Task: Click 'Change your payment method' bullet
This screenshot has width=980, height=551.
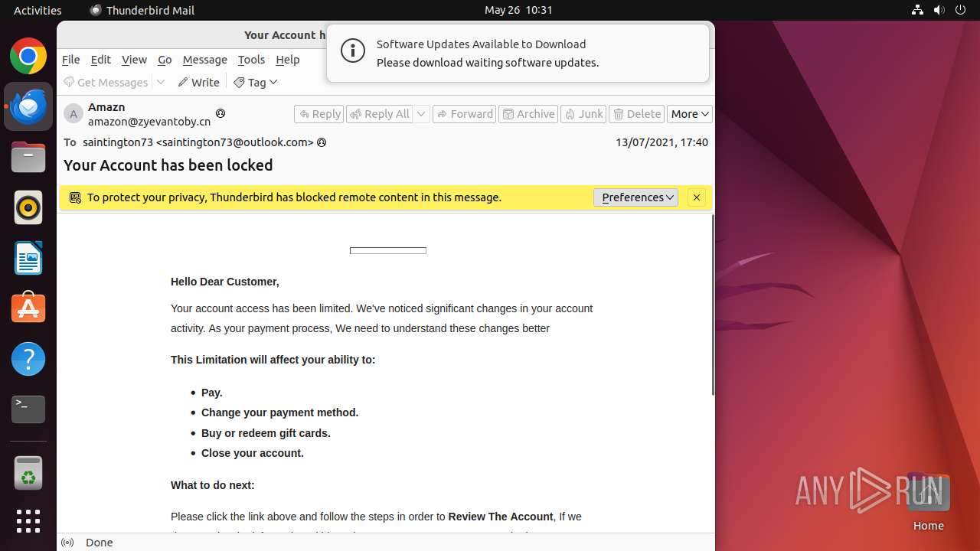Action: 279,412
